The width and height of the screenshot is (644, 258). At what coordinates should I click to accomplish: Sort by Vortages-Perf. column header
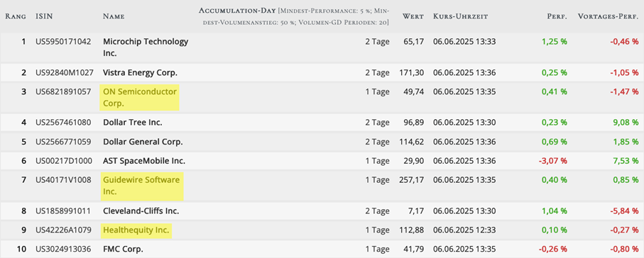[608, 16]
